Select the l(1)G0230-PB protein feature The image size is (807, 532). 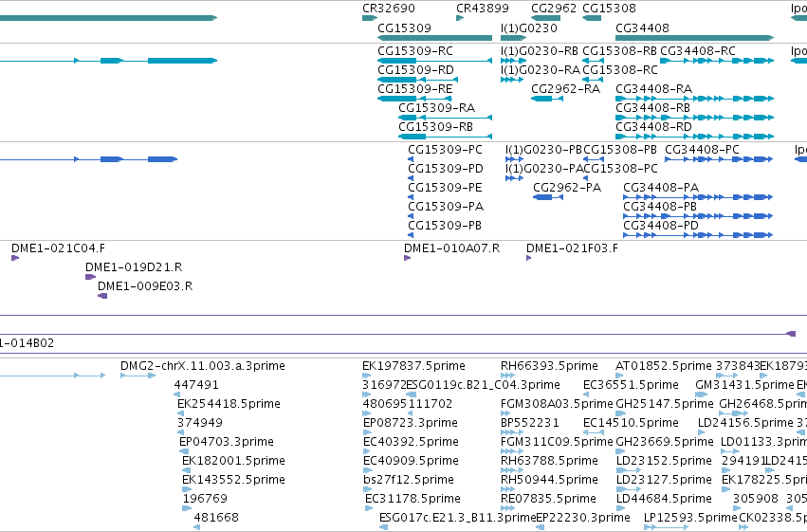pos(514,159)
